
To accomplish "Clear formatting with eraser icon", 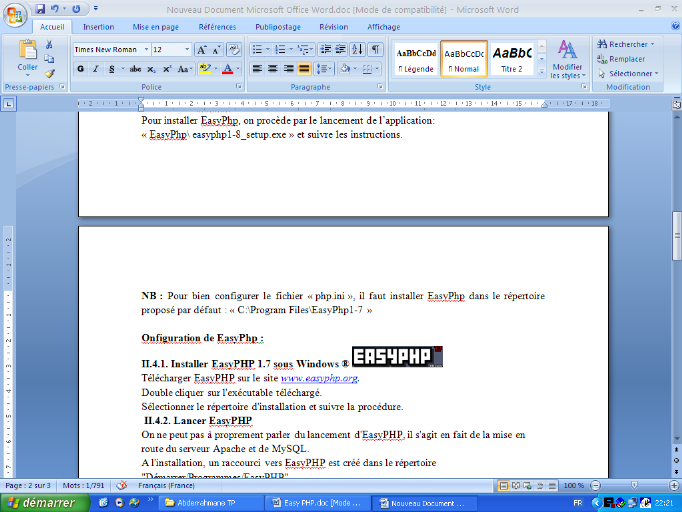I will click(x=234, y=50).
